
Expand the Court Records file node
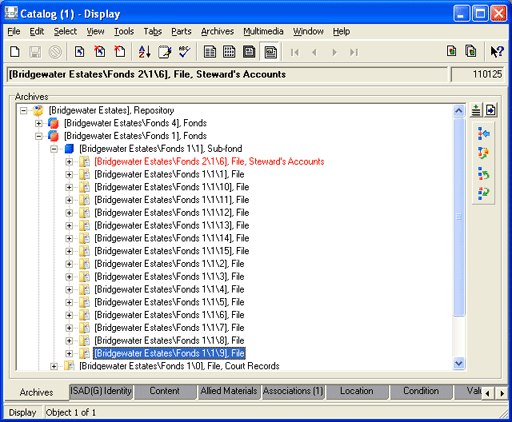pos(54,366)
